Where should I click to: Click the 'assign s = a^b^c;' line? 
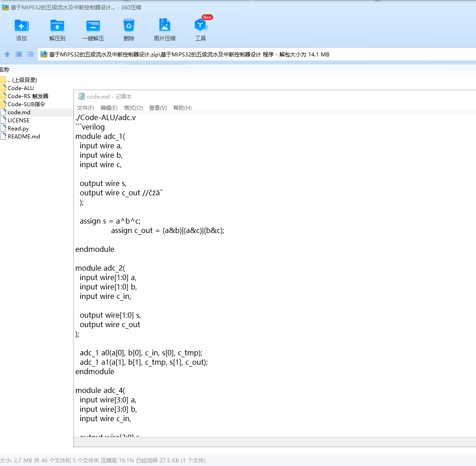point(110,221)
